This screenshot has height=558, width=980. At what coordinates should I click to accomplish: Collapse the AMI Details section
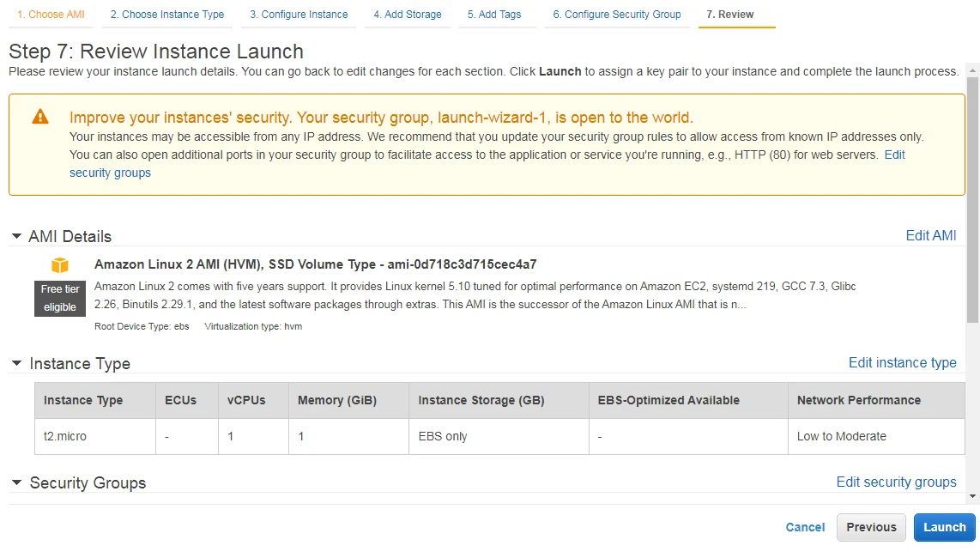click(16, 236)
